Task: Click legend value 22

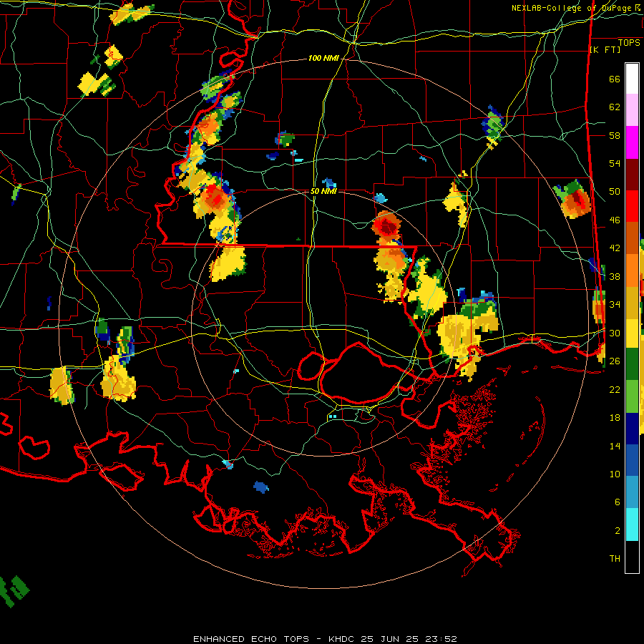Action: (x=615, y=389)
